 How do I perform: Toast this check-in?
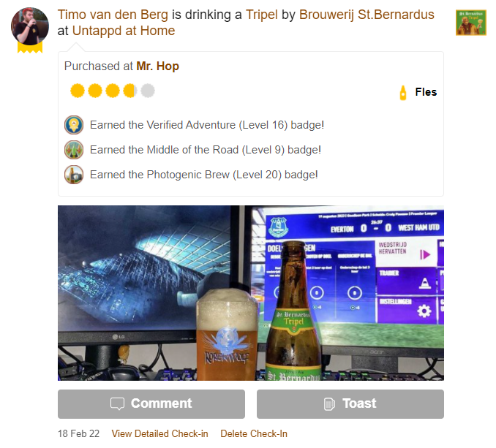point(350,403)
